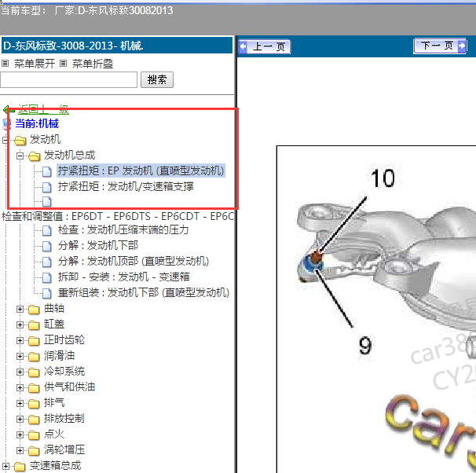This screenshot has height=473, width=476.
Task: Focus the search text input field
Action: click(x=68, y=80)
